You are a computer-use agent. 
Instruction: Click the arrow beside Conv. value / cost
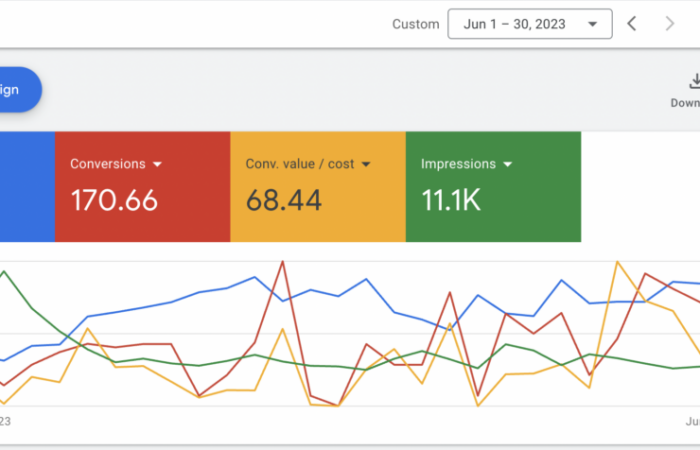[x=366, y=164]
